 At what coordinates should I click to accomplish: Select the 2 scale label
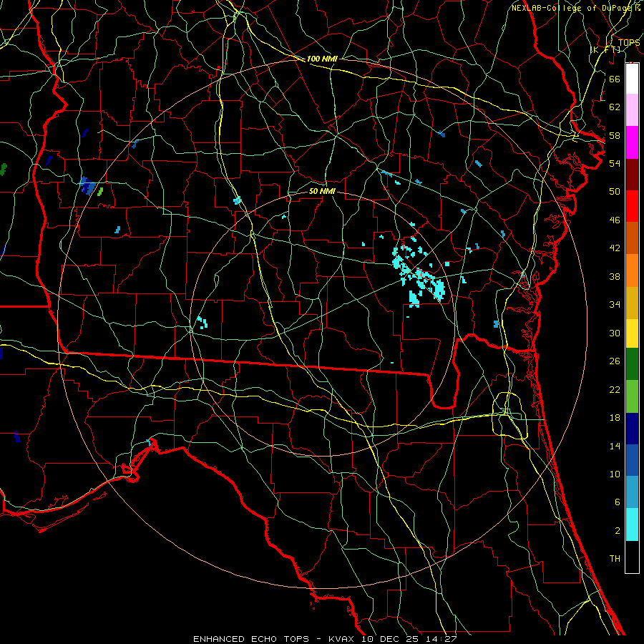coord(618,531)
